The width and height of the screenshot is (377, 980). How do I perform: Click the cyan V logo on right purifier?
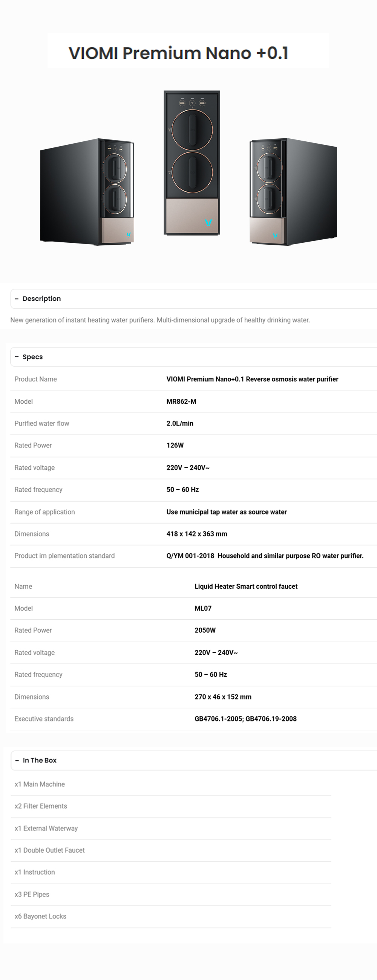click(x=275, y=236)
